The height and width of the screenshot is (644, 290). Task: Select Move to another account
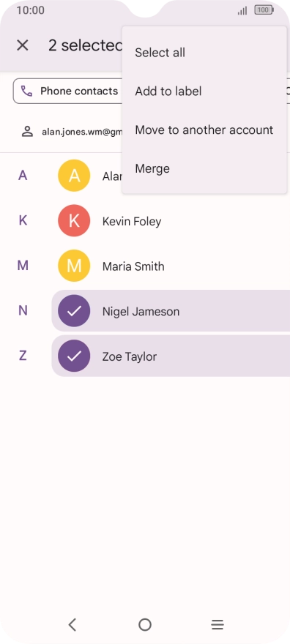coord(204,130)
